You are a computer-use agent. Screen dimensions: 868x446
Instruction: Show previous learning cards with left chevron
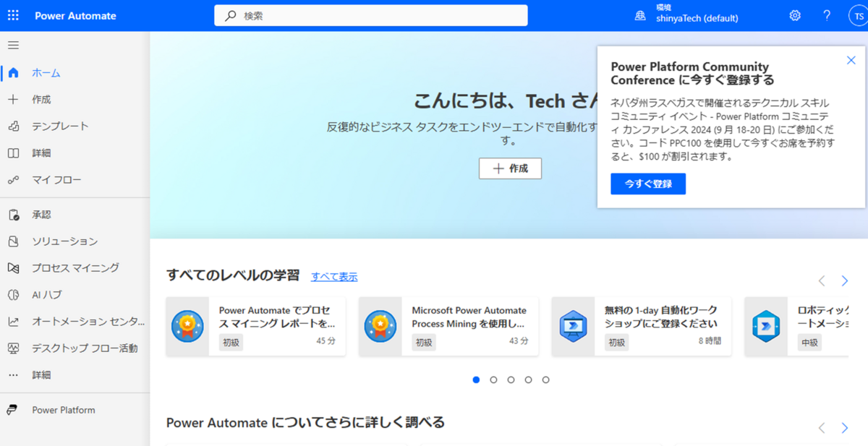(822, 280)
